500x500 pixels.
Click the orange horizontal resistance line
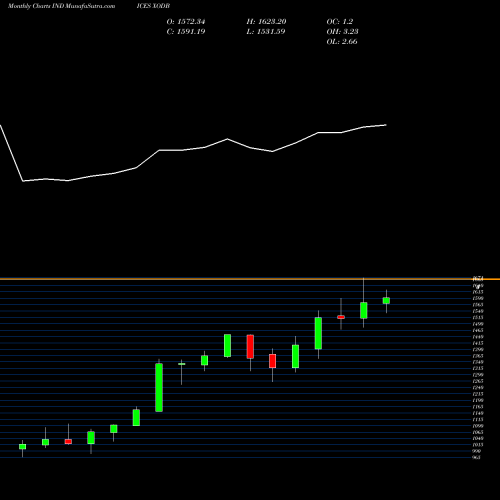(x=250, y=279)
